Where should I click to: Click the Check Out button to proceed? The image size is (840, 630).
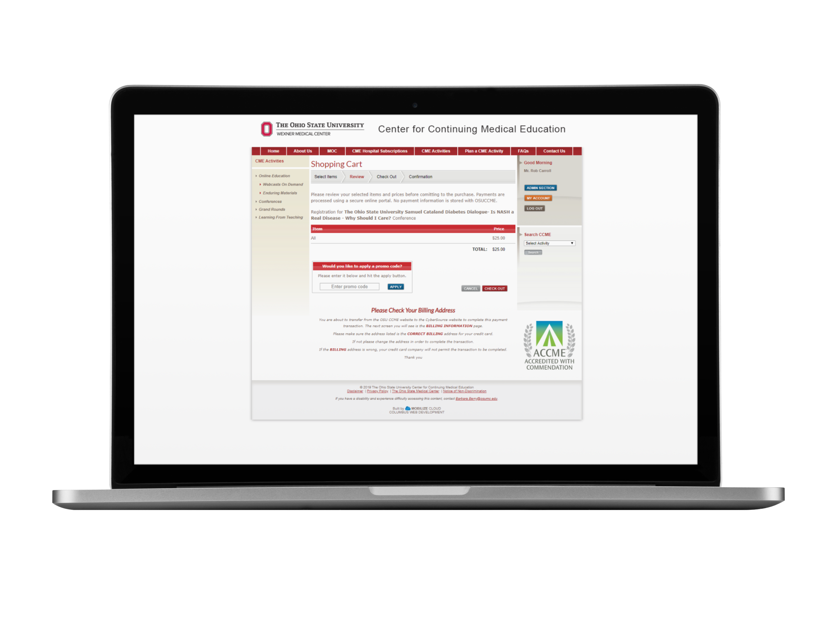(495, 288)
